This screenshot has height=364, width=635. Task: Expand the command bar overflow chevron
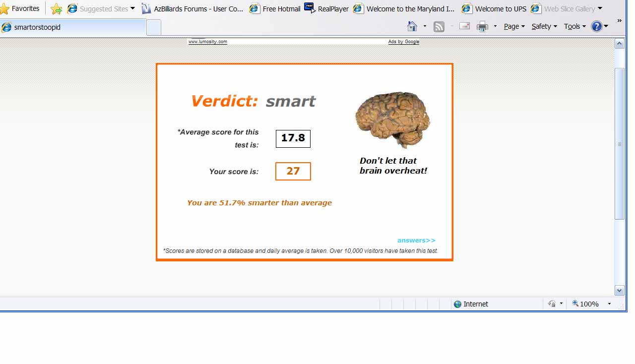(619, 21)
